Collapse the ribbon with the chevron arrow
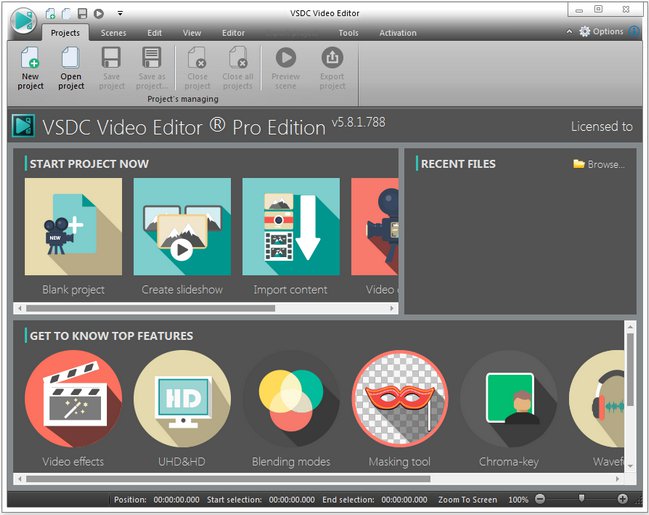Viewport: 649px width, 515px height. 570,31
